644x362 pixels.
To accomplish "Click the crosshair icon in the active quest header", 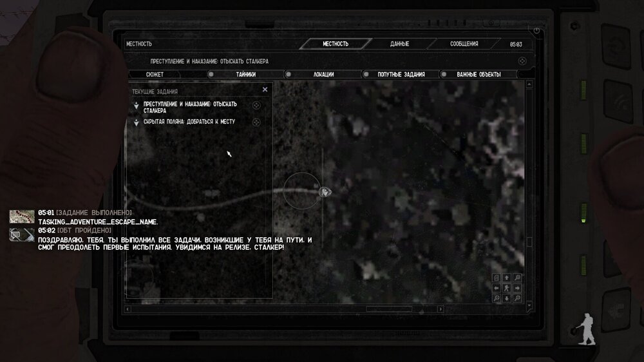I will pos(522,61).
